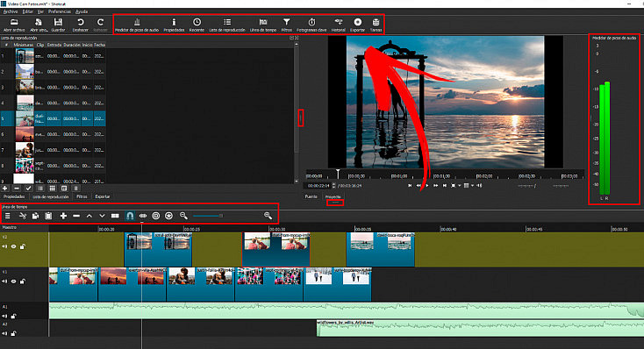Open the Ayuda menu
Screen dimensions: 644x349
tap(82, 11)
